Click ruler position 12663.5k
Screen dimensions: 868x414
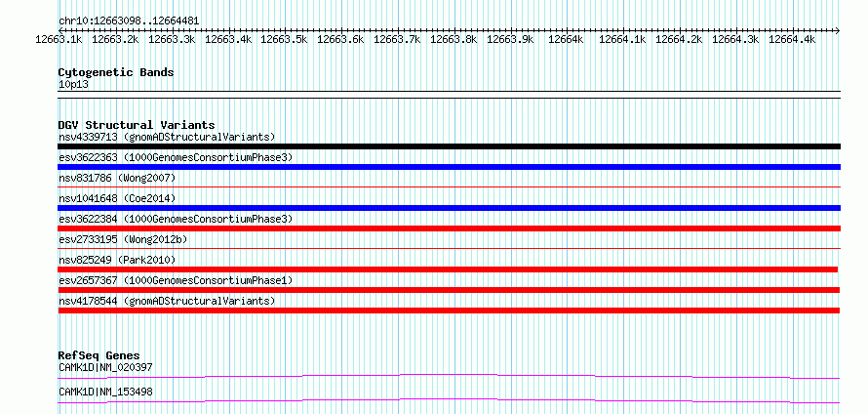285,39
